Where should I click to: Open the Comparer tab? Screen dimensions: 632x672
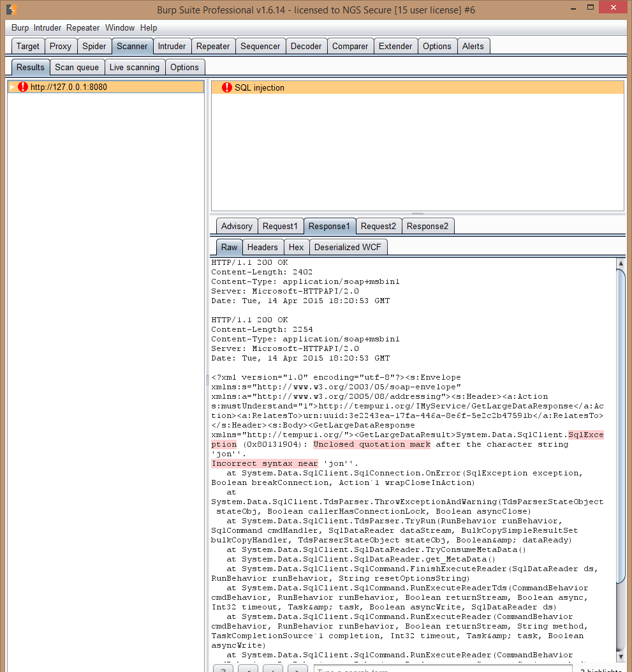(350, 47)
